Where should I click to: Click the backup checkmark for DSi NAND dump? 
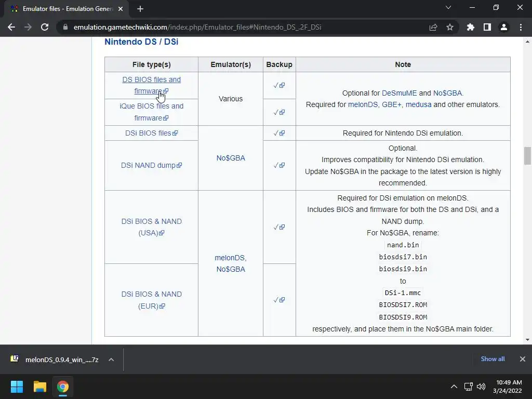(279, 165)
